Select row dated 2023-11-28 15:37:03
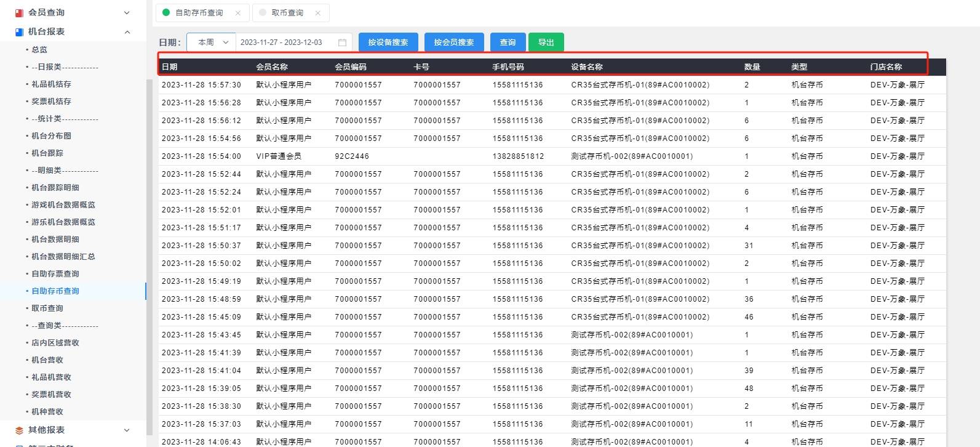This screenshot has height=447, width=980. 552,424
